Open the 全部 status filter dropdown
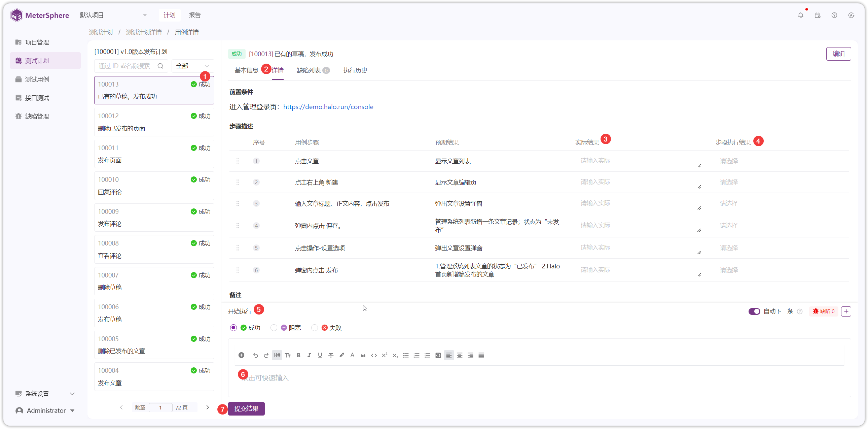The height and width of the screenshot is (429, 868). [x=193, y=66]
